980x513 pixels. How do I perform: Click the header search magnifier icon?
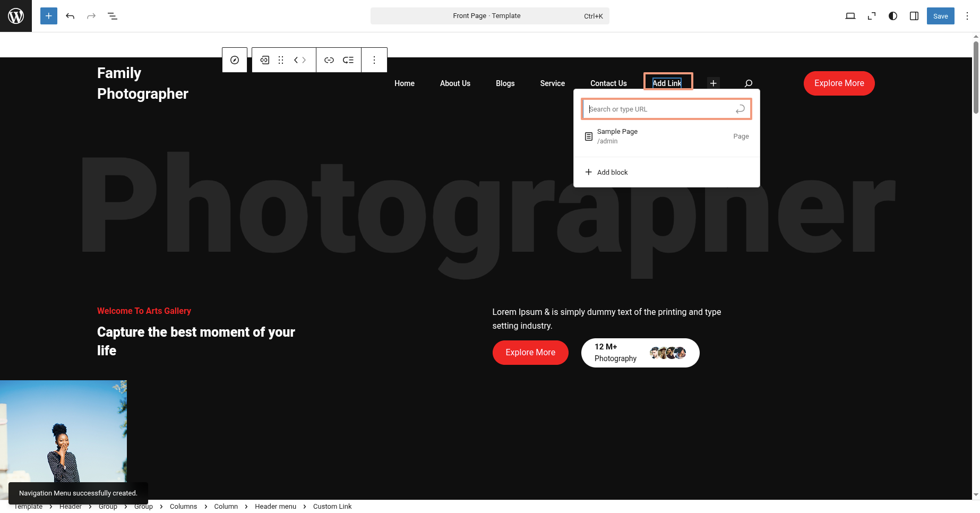[x=749, y=83]
